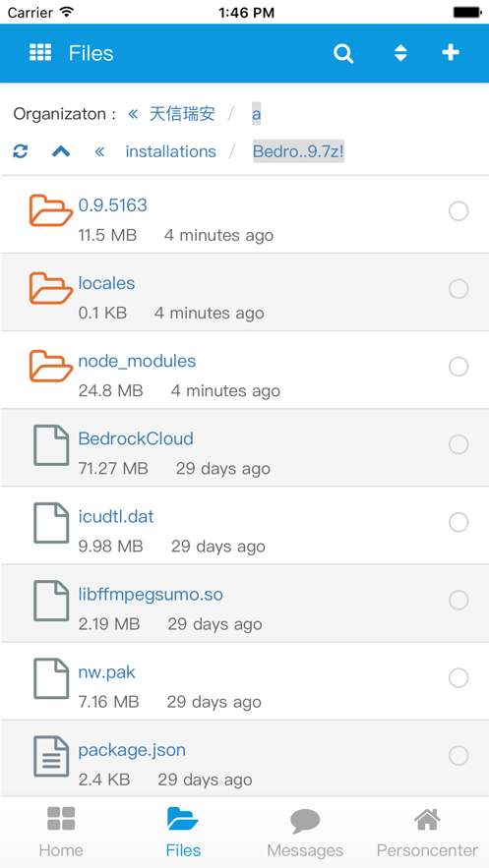Image resolution: width=489 pixels, height=868 pixels.
Task: Open the locales folder icon
Action: [x=51, y=288]
